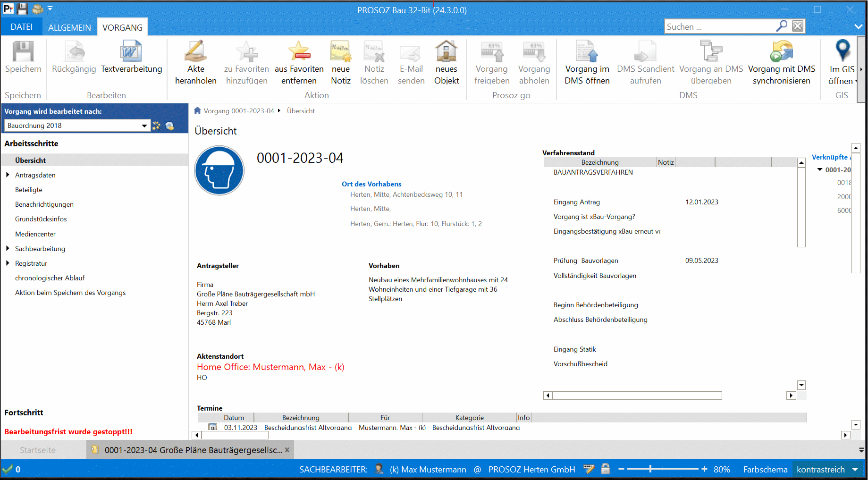Click the E-Mail senden envelope icon

pos(411,53)
